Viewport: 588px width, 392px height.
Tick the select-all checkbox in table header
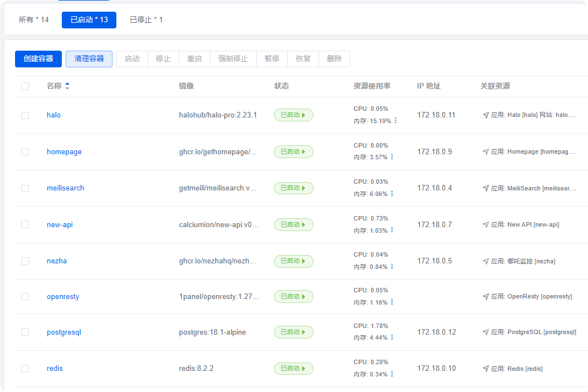tap(25, 86)
